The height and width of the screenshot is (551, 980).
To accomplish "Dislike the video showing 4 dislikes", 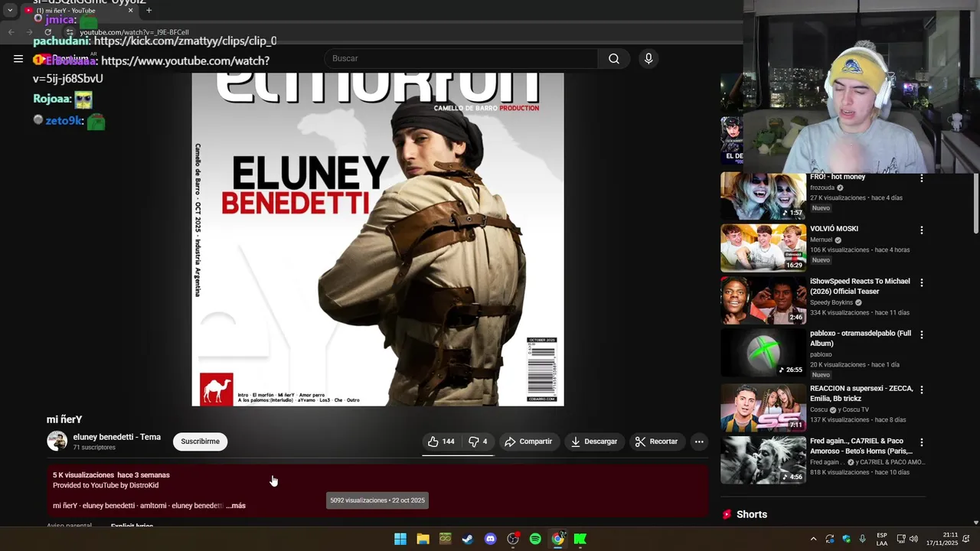I will [478, 442].
